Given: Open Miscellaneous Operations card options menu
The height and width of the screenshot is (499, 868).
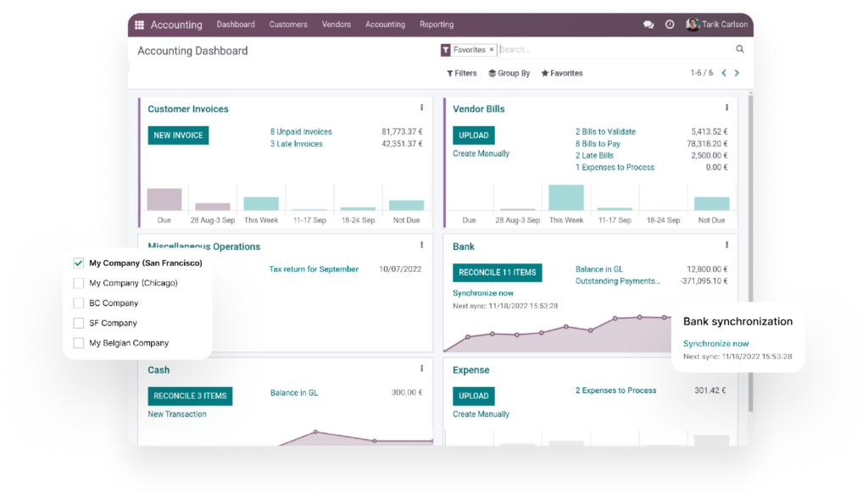Looking at the screenshot, I should [x=421, y=245].
